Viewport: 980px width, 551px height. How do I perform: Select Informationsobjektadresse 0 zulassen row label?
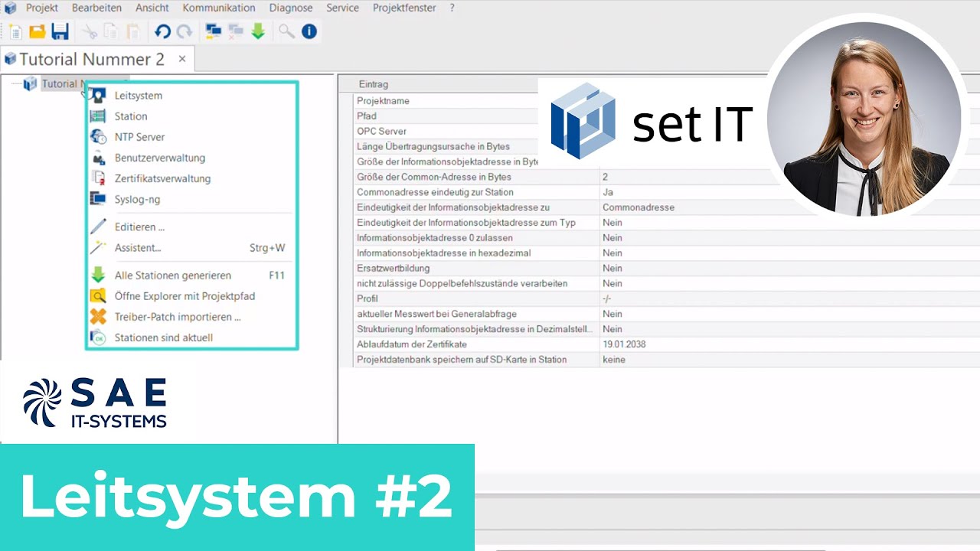(x=435, y=238)
